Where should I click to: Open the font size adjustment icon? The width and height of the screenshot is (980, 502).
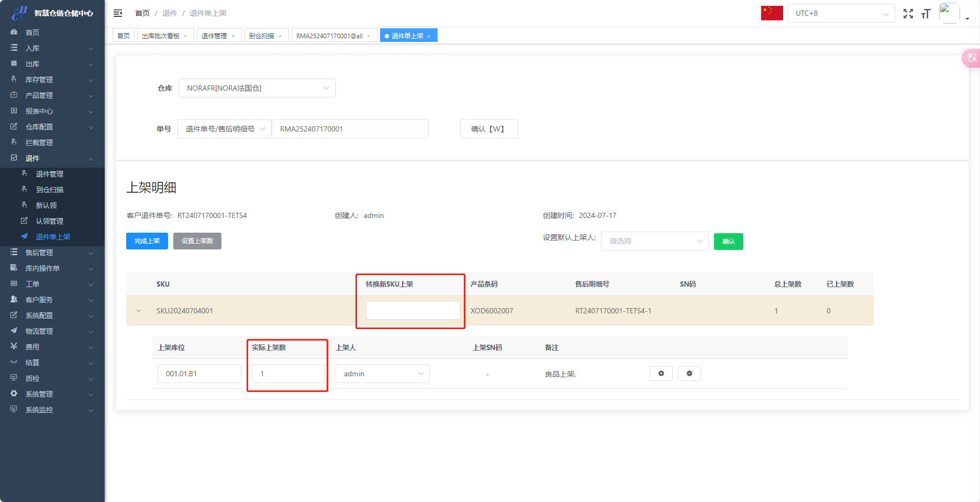click(926, 14)
